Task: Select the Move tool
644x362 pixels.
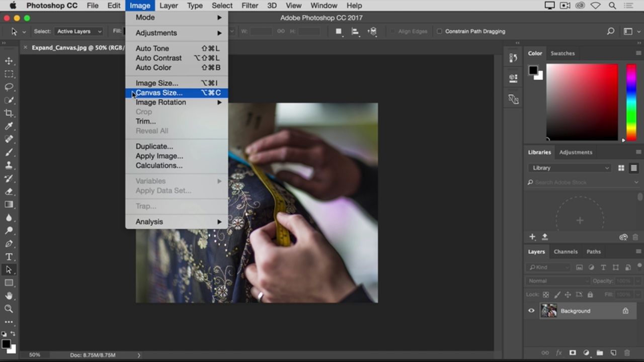Action: [x=9, y=61]
